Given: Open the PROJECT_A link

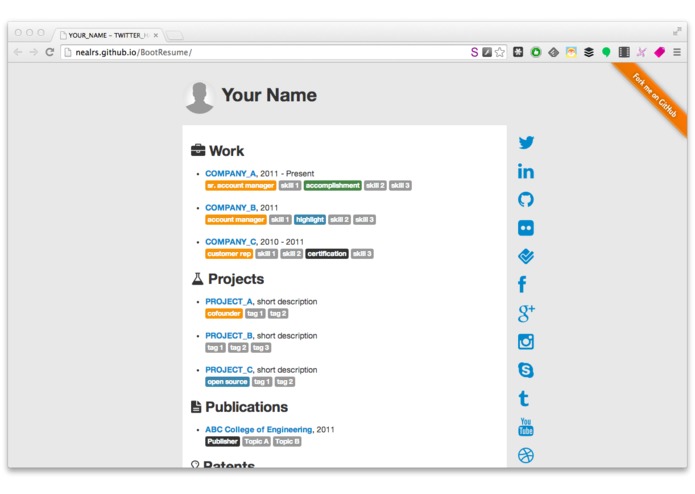Looking at the screenshot, I should 230,301.
